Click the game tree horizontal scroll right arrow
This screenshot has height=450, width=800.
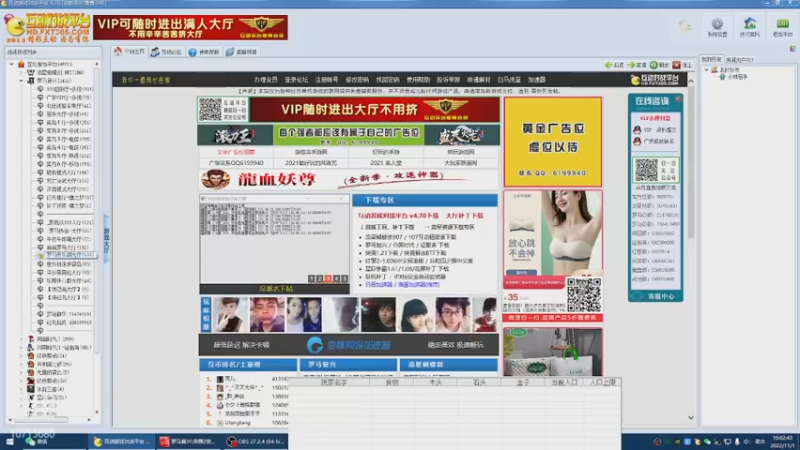click(x=89, y=420)
